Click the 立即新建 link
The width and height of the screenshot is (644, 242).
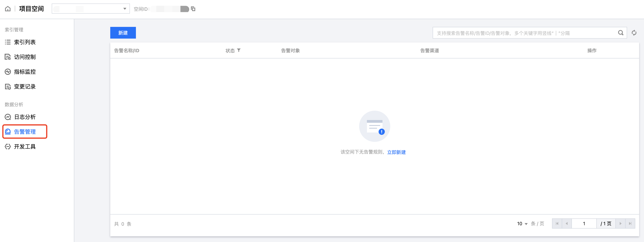click(396, 152)
